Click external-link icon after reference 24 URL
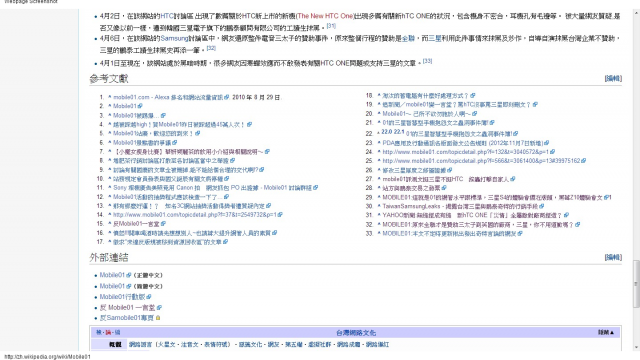This screenshot has width=640, height=360. click(552, 152)
